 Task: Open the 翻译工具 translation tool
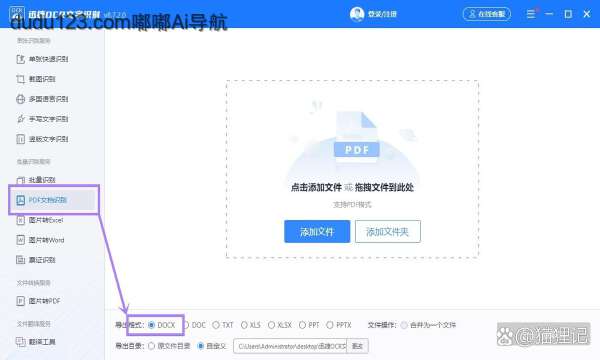[36, 342]
